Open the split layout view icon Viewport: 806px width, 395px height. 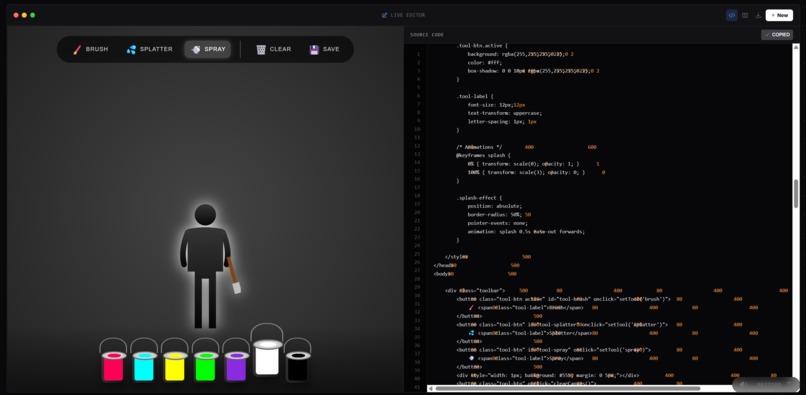(x=745, y=15)
